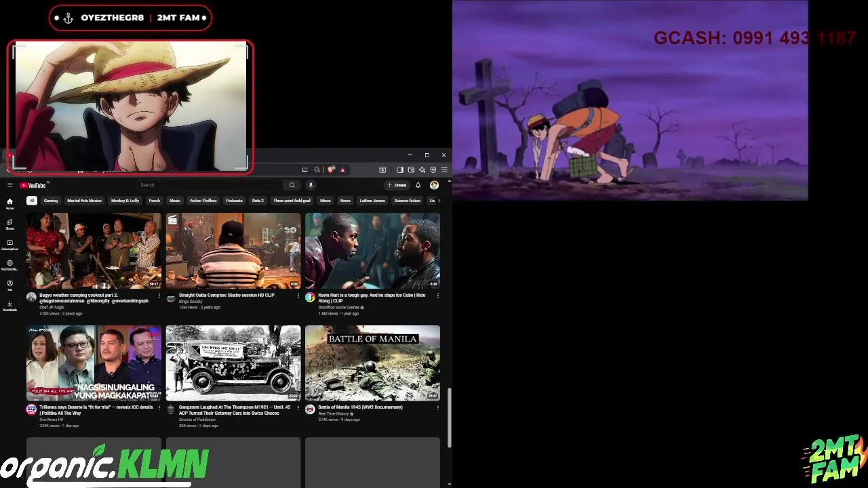Toggle the browser sidebar panel icon
The width and height of the screenshot is (868, 488).
400,169
